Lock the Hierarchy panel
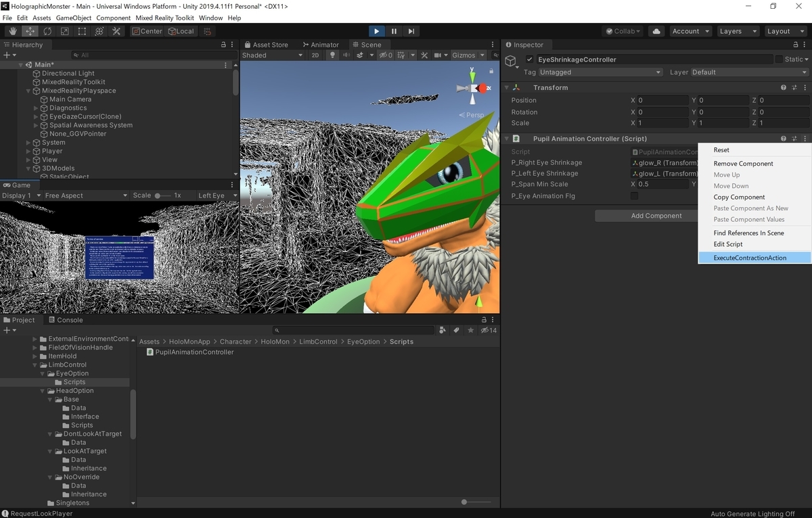 [x=223, y=45]
